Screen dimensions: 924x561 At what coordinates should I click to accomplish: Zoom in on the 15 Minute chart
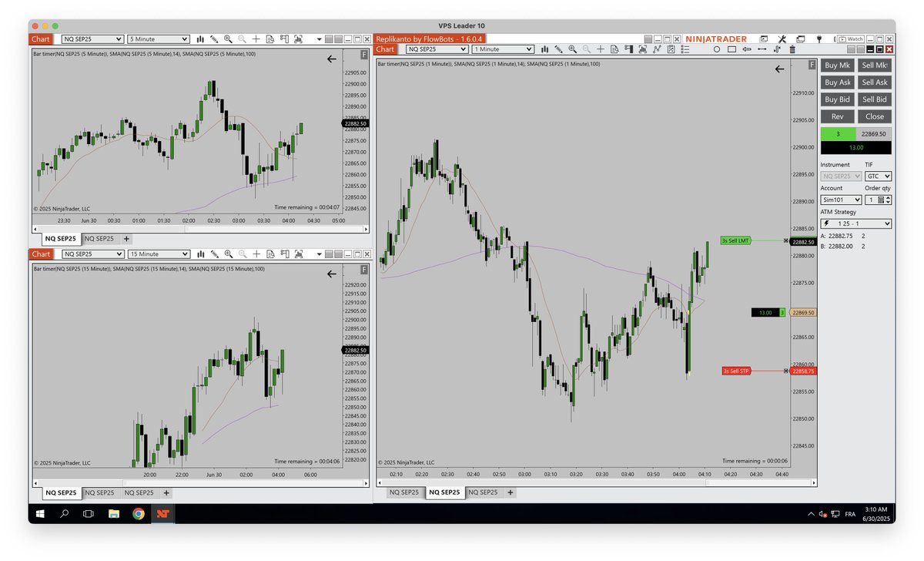point(228,254)
